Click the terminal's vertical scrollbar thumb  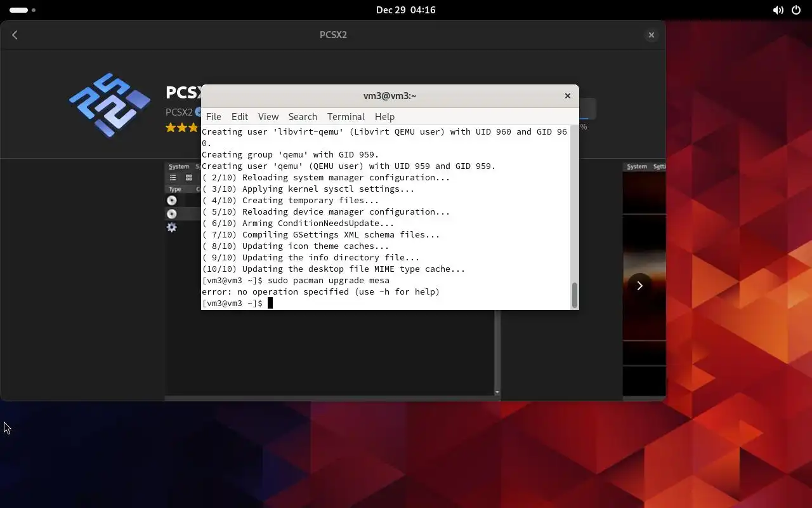(575, 295)
